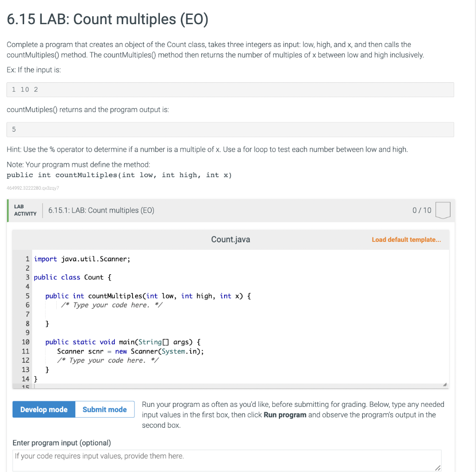Click the bookmark completion icon beside the score
Viewport: 476px width, 472px height.
coord(443,210)
